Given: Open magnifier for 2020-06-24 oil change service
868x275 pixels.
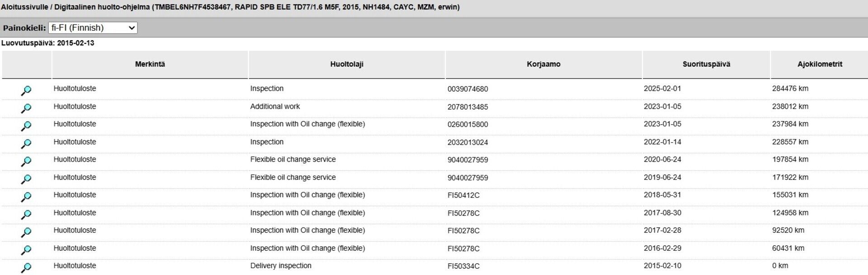Looking at the screenshot, I should click(x=26, y=162).
